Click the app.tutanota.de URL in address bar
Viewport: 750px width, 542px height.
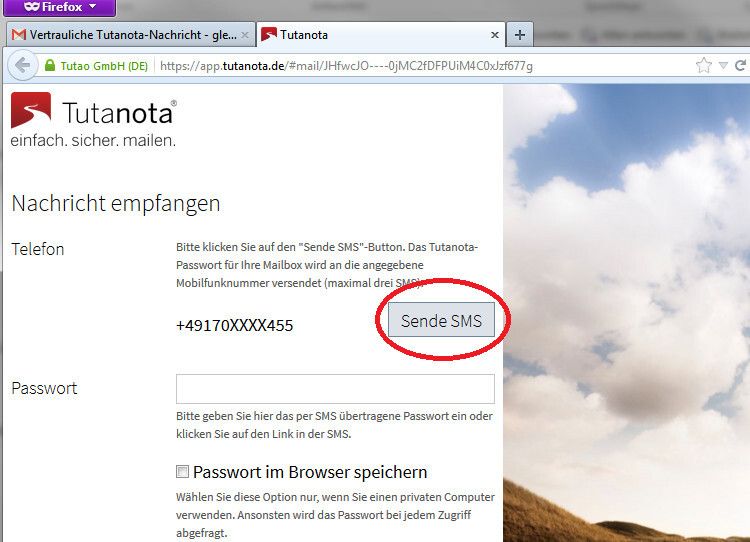[346, 66]
